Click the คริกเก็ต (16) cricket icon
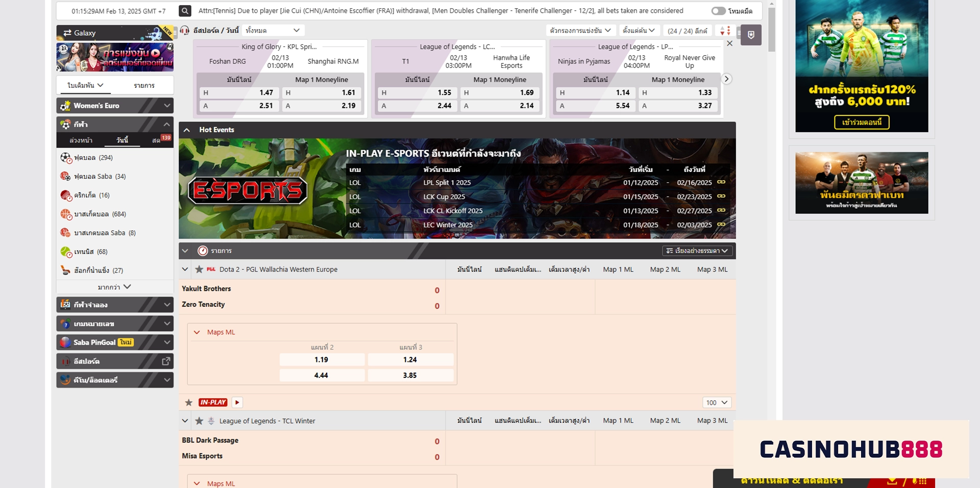 point(65,195)
